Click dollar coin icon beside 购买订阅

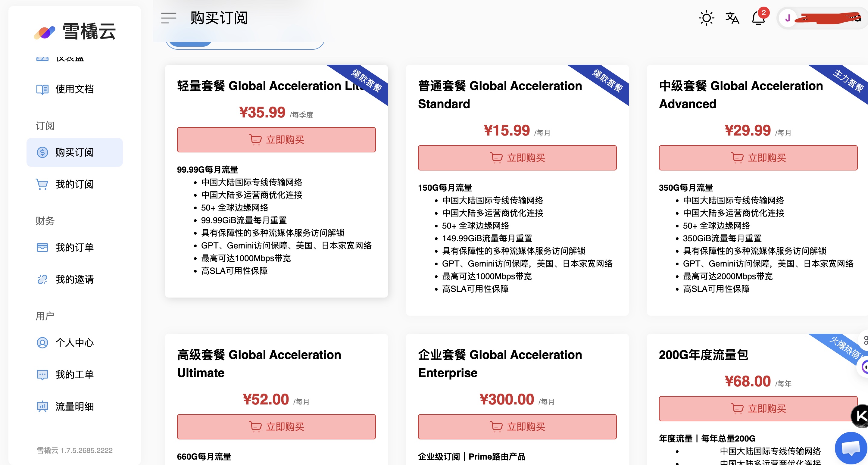pos(42,152)
